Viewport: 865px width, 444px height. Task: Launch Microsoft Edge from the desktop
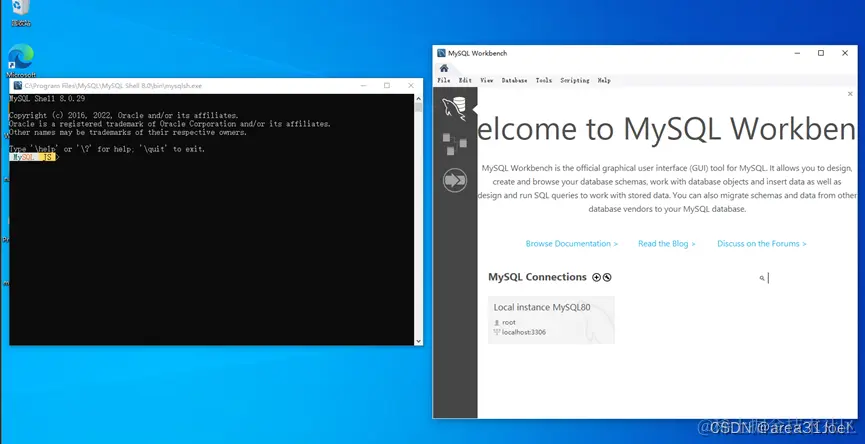coord(21,60)
